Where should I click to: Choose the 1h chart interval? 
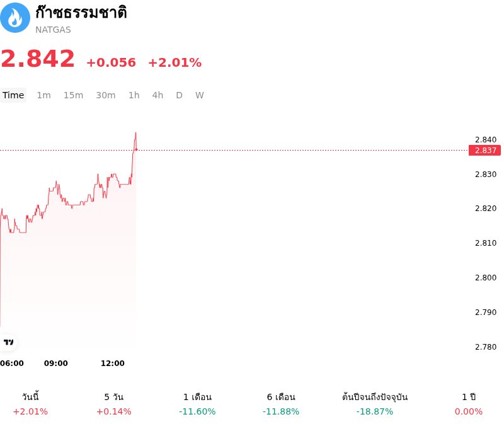134,95
